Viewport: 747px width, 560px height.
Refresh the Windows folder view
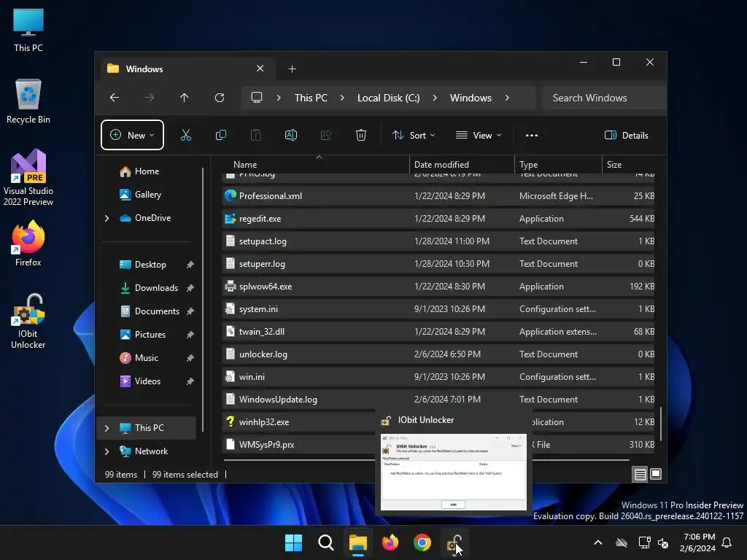pyautogui.click(x=219, y=98)
